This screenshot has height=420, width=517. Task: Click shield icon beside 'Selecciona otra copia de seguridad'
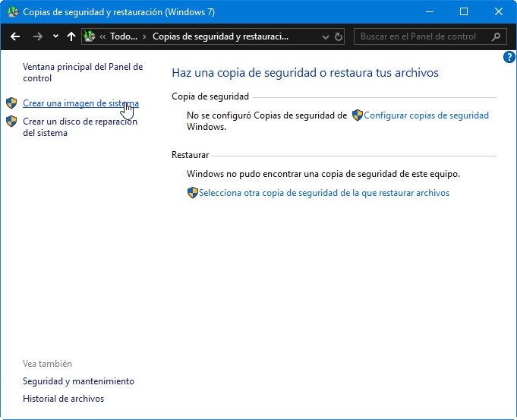tap(193, 193)
